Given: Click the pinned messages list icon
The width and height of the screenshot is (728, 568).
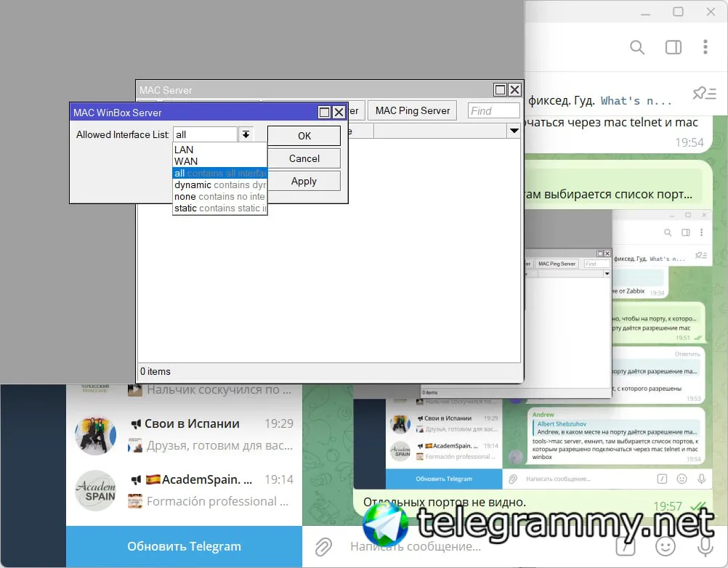Looking at the screenshot, I should 704,94.
